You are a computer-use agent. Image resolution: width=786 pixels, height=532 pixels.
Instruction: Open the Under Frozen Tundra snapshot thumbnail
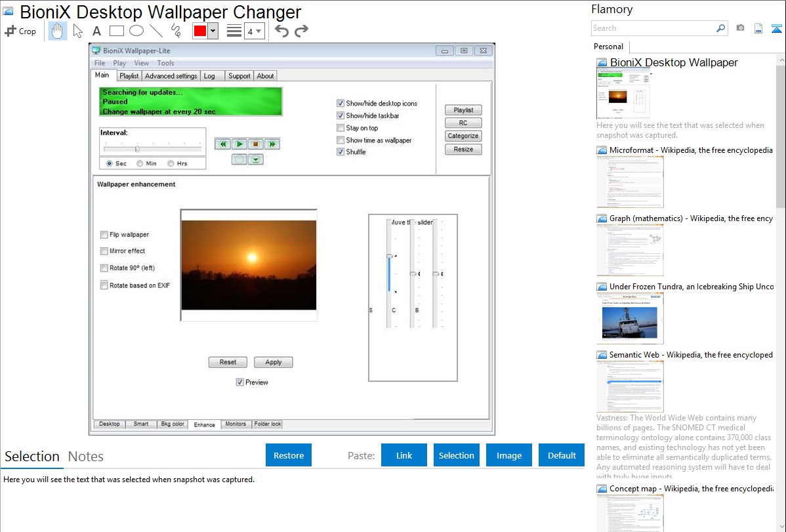click(630, 319)
